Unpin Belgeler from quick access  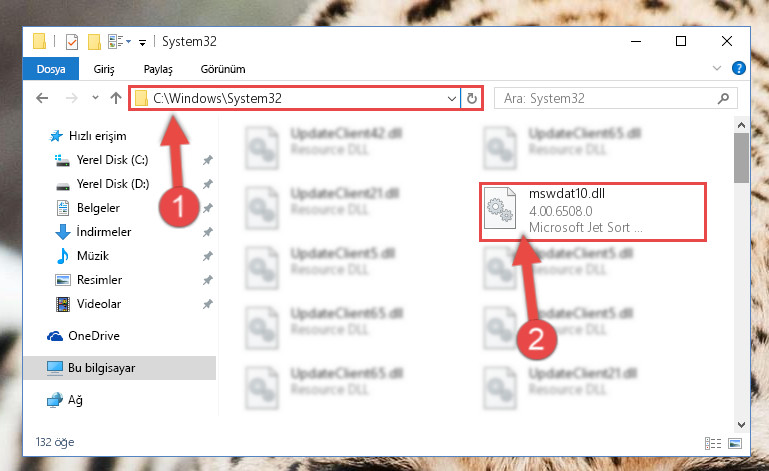point(208,208)
